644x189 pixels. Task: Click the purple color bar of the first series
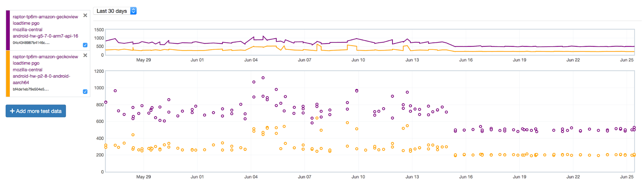[x=8, y=30]
